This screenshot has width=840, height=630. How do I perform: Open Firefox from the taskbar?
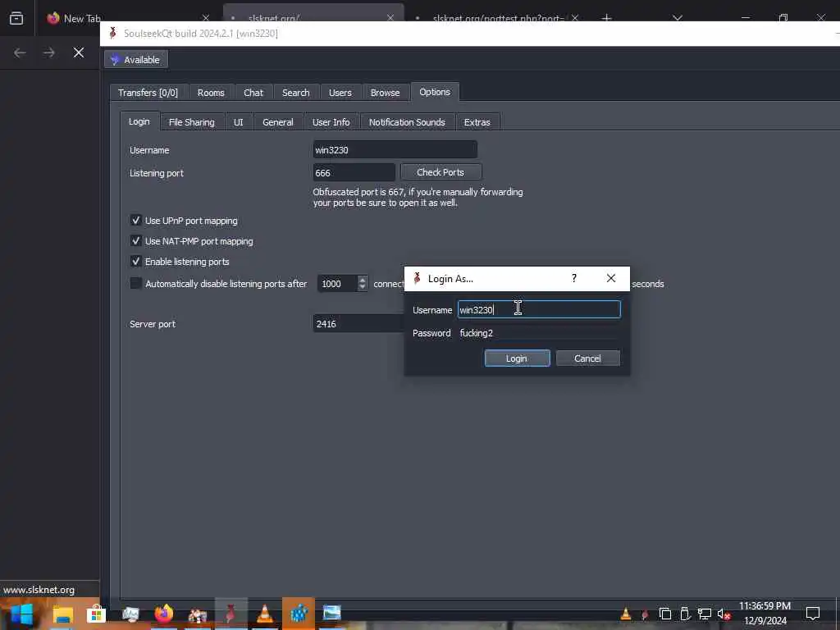coord(164,614)
